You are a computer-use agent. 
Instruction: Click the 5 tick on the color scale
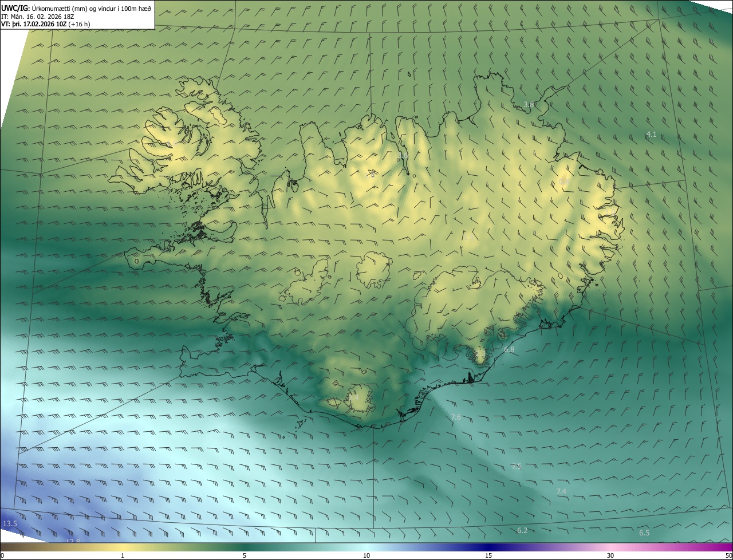[245, 555]
